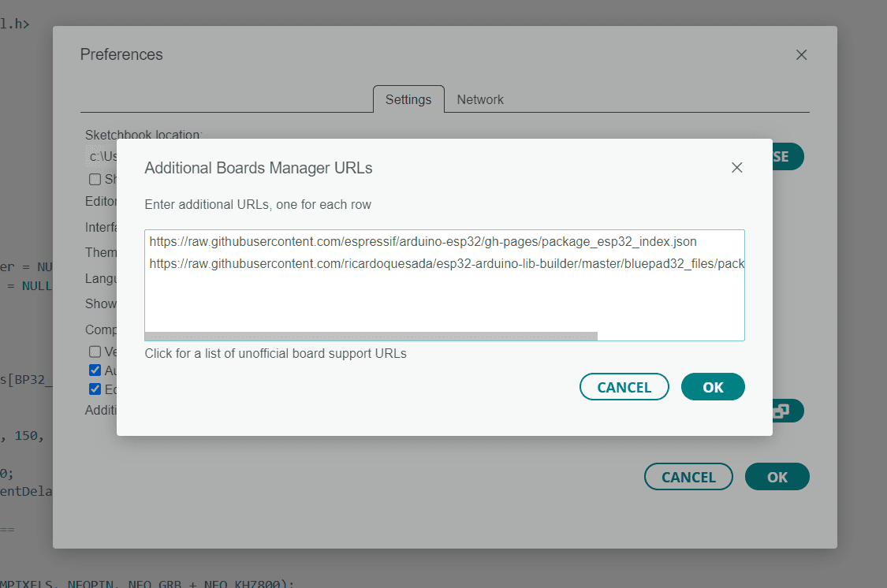The image size is (887, 588).
Task: Click the horizontal scrollbar in the URL box
Action: [371, 336]
